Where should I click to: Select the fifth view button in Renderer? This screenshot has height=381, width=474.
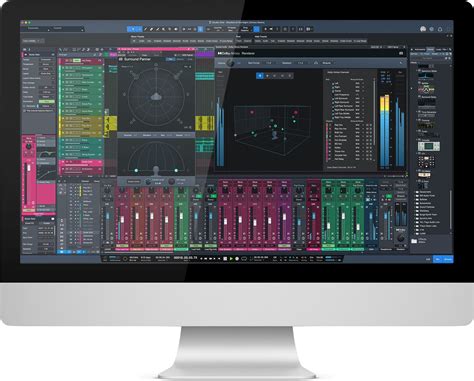coord(290,76)
